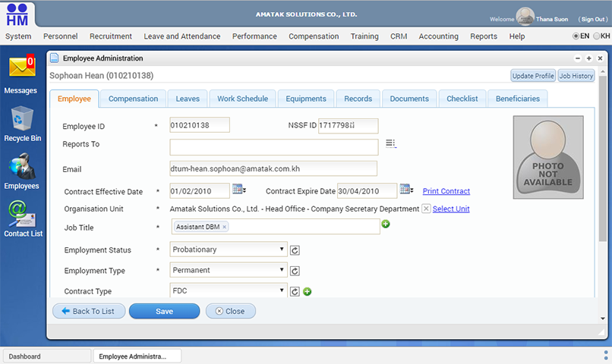Refresh the Contract Type list
The height and width of the screenshot is (364, 612).
pos(295,291)
